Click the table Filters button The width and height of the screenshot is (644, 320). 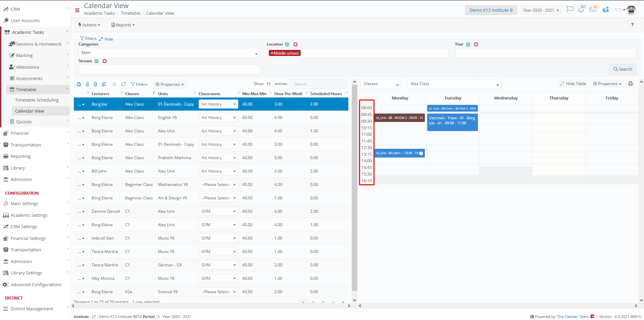coord(139,84)
